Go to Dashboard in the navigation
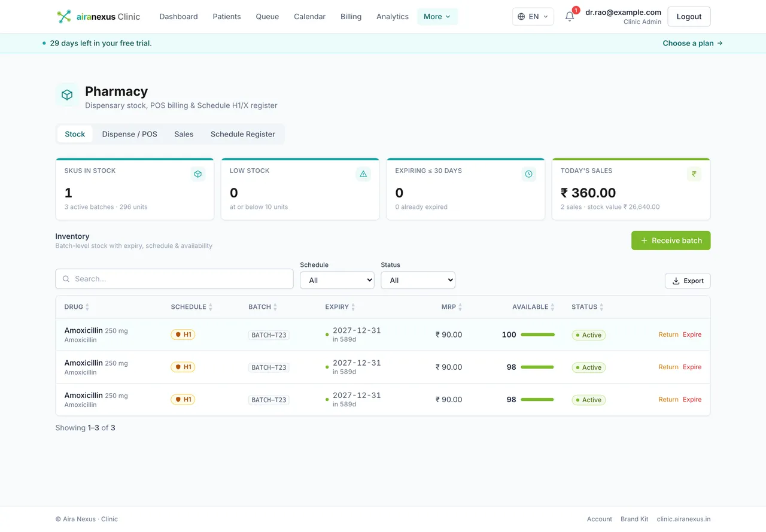 click(178, 17)
